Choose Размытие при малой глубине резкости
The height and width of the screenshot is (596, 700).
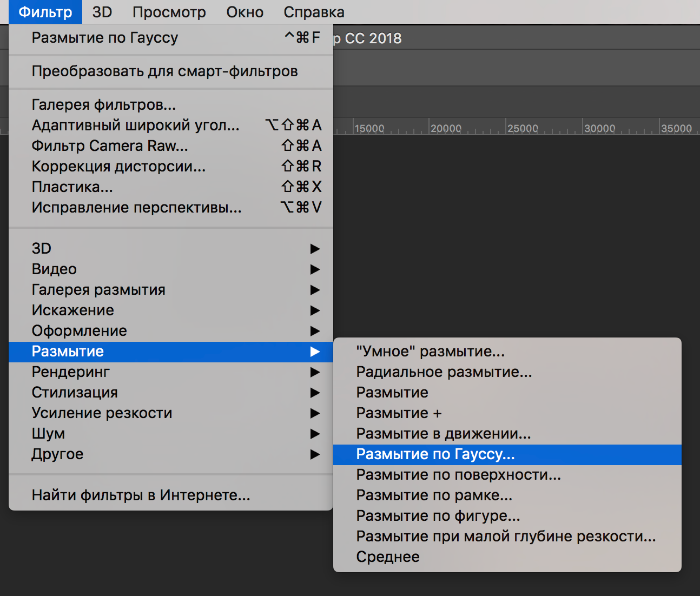505,536
